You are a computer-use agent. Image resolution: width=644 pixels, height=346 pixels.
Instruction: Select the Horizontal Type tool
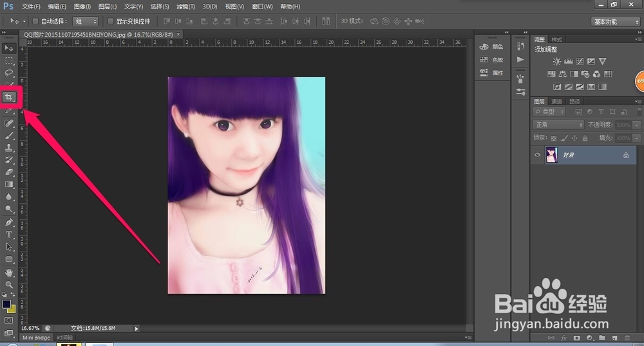(x=8, y=235)
